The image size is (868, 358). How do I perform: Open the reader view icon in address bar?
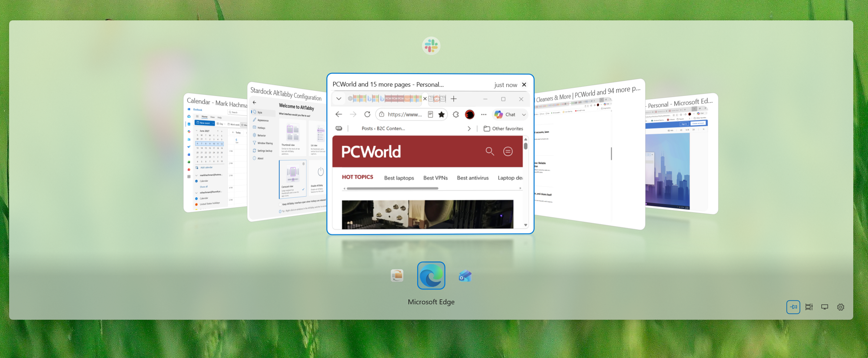click(430, 114)
